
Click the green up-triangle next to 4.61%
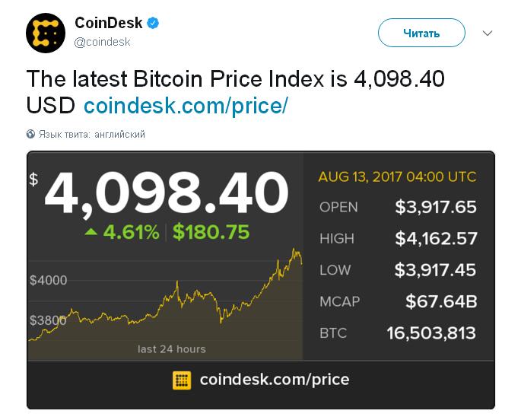[91, 231]
